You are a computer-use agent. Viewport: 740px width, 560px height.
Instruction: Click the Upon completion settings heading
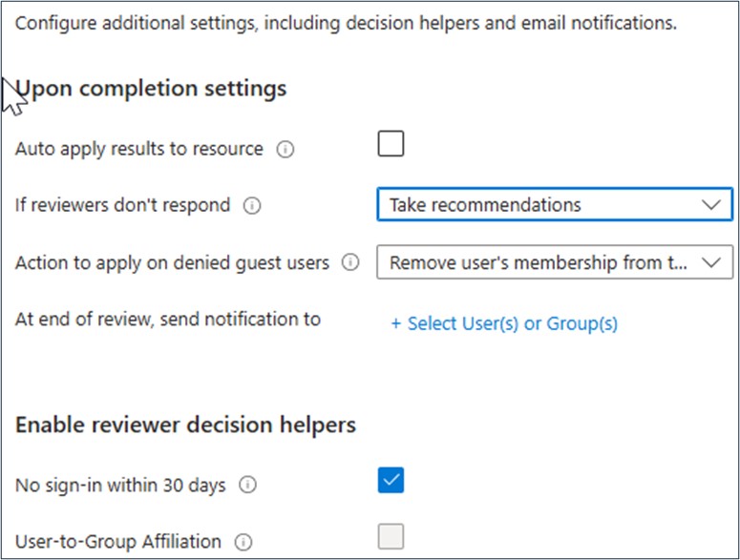(x=151, y=89)
